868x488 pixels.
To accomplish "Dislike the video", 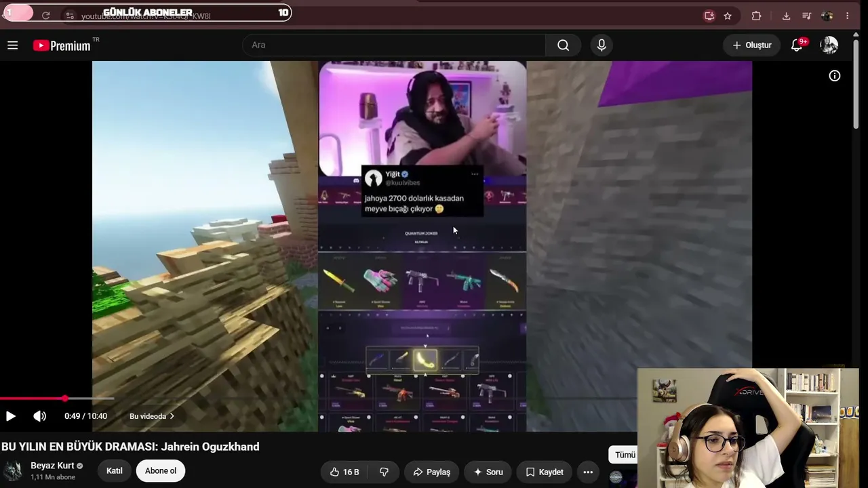I will (384, 472).
